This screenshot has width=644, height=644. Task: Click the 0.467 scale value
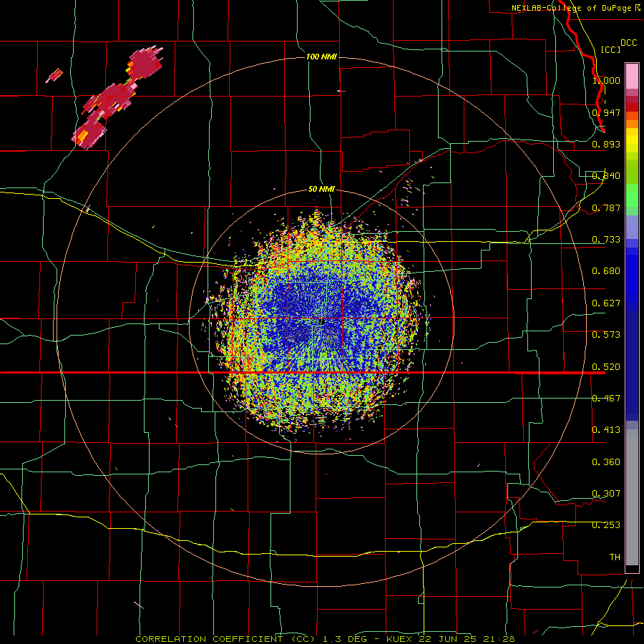606,398
